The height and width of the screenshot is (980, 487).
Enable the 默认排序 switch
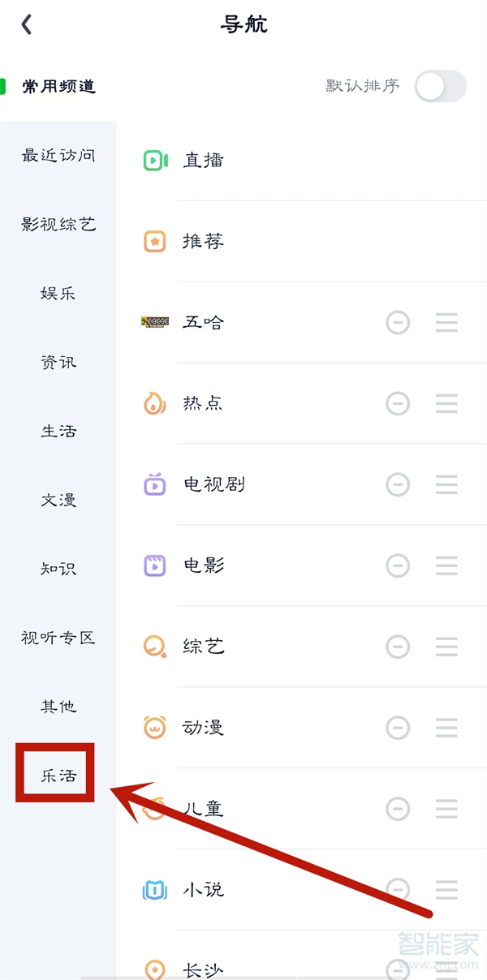(439, 87)
